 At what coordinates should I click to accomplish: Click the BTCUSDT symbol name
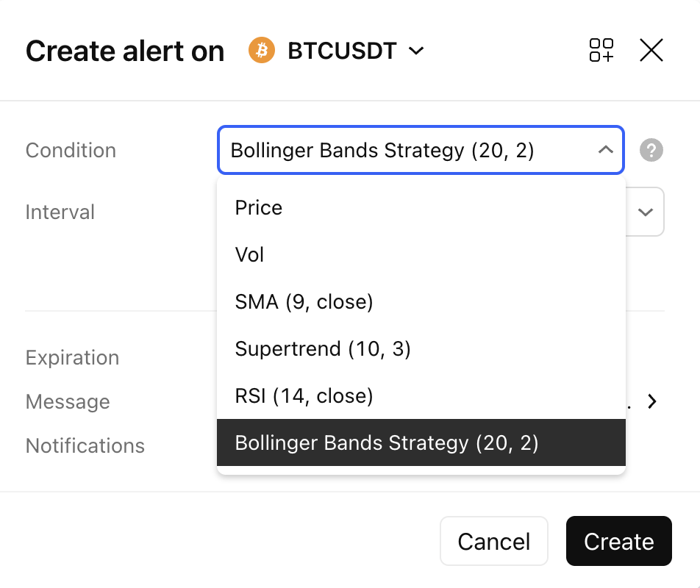(x=342, y=51)
